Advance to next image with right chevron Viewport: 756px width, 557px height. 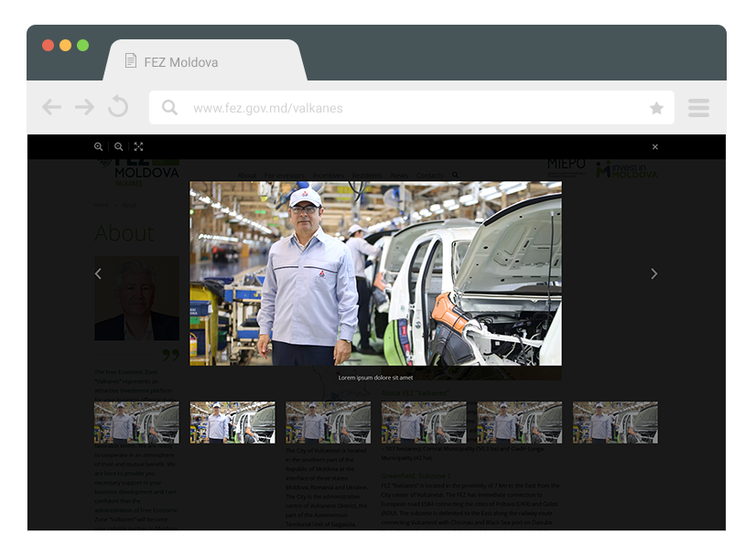[x=653, y=273]
